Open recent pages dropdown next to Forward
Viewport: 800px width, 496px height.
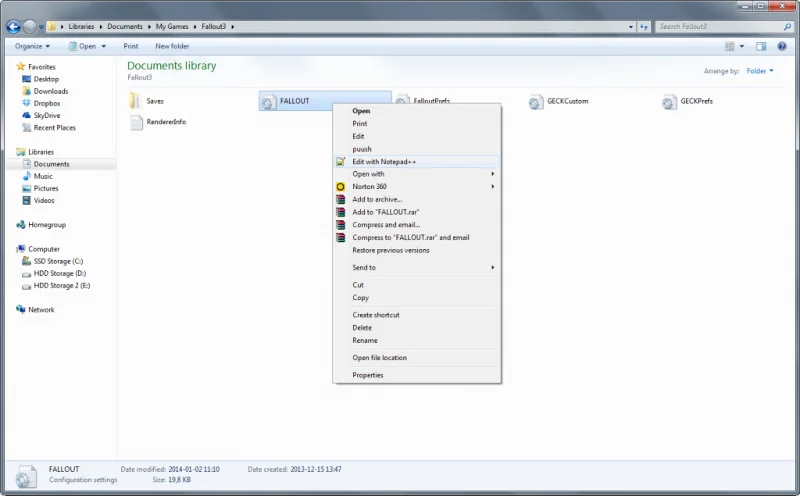(x=41, y=27)
